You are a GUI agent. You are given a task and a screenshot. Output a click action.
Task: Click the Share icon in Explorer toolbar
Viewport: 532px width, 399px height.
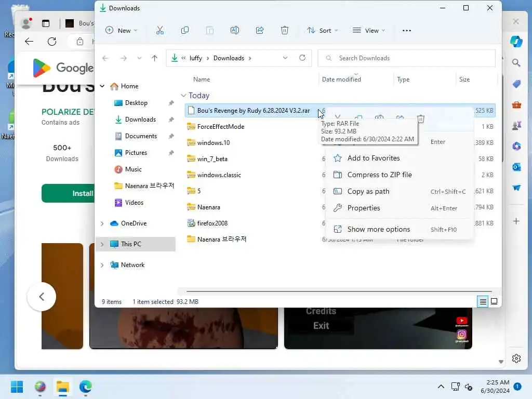pyautogui.click(x=260, y=31)
